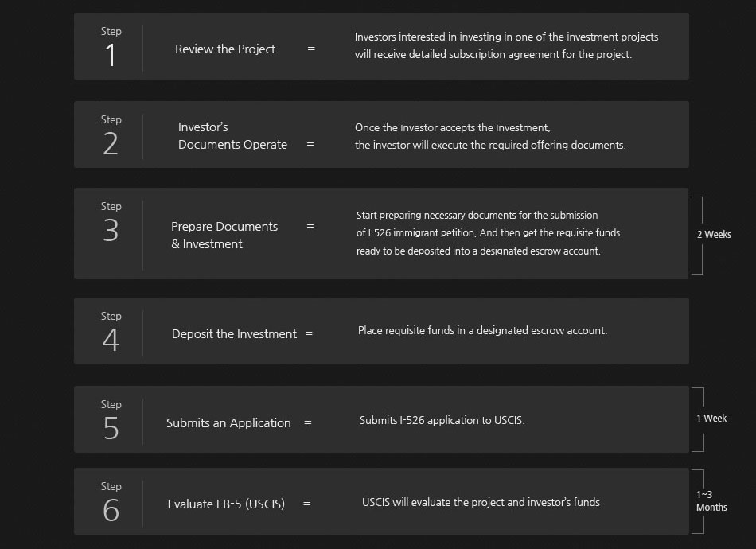Click the subscription agreement description in Step 1
This screenshot has width=756, height=549.
(x=506, y=46)
